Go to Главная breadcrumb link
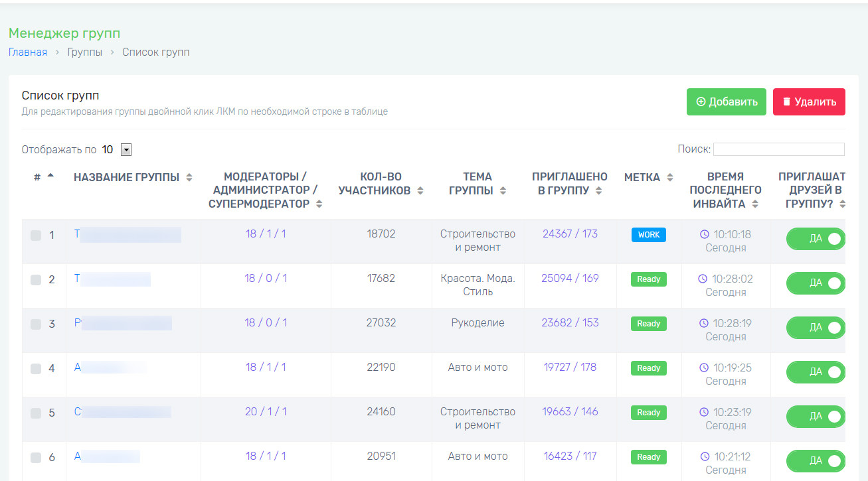The height and width of the screenshot is (481, 868). [x=28, y=52]
